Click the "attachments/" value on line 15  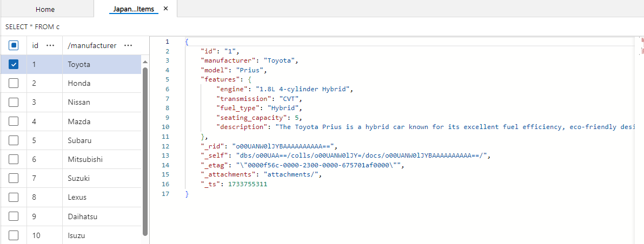click(291, 174)
